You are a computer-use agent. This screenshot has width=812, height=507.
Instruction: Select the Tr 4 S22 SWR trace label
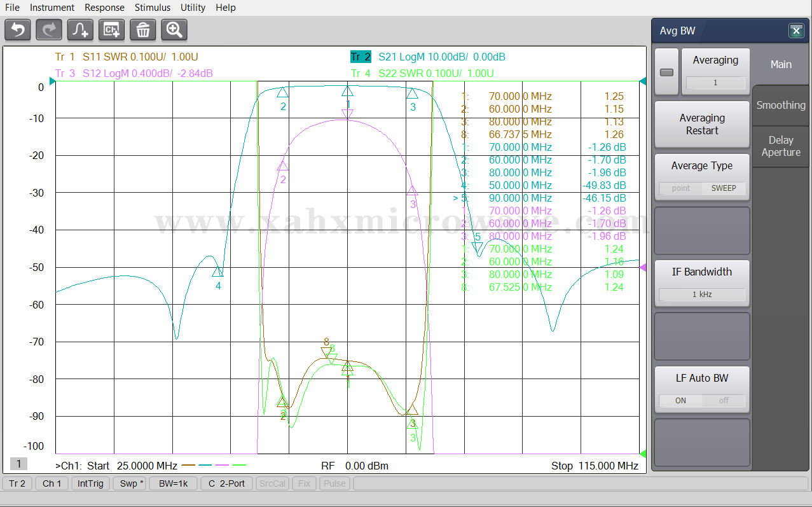(x=422, y=73)
